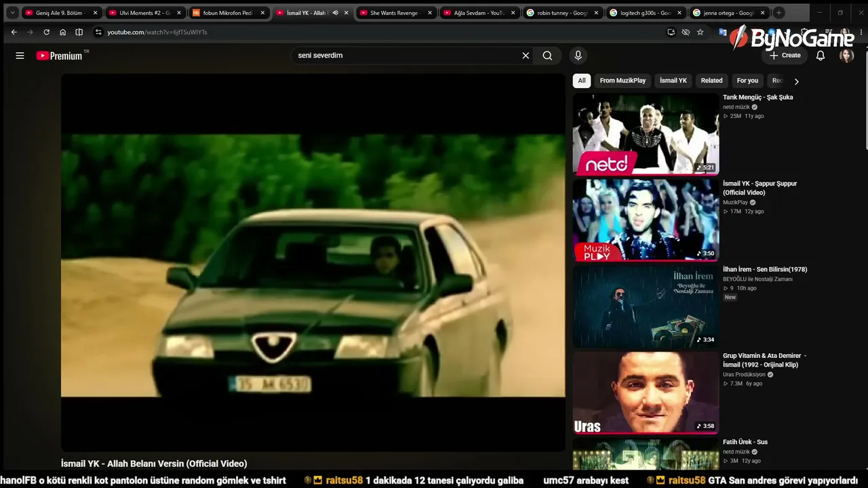Image resolution: width=868 pixels, height=488 pixels.
Task: Open Fatih Ürek - Sus video title
Action: coord(745,442)
